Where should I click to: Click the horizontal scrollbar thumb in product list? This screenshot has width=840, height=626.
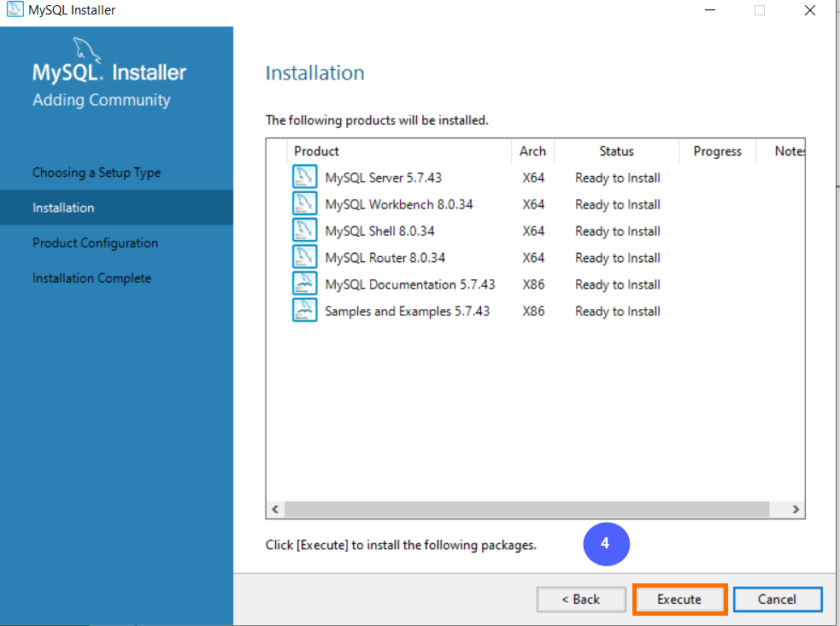tap(527, 509)
